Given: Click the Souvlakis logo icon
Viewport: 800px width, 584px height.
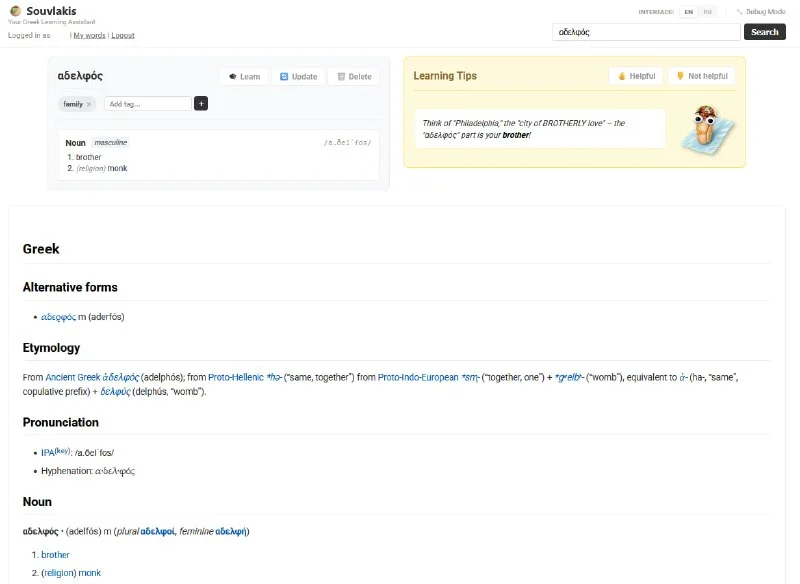Looking at the screenshot, I should (15, 11).
